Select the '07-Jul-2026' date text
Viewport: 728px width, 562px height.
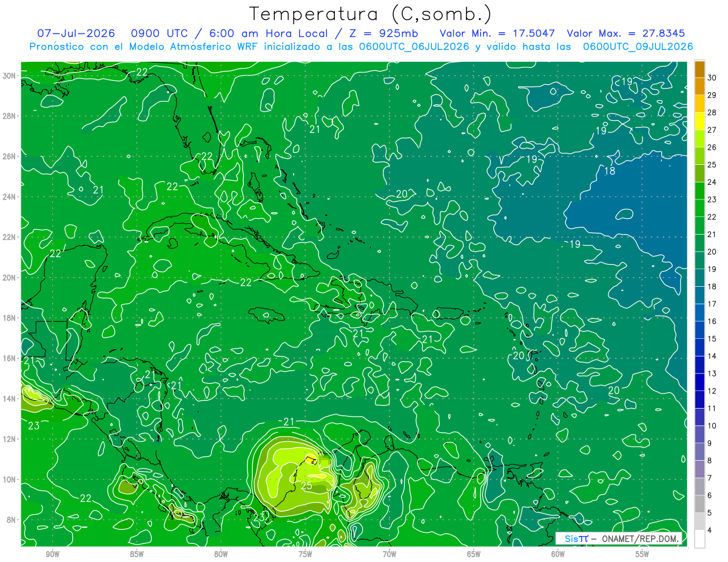pyautogui.click(x=76, y=33)
